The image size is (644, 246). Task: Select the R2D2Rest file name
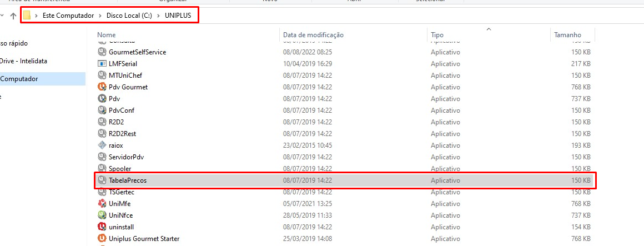pyautogui.click(x=122, y=133)
